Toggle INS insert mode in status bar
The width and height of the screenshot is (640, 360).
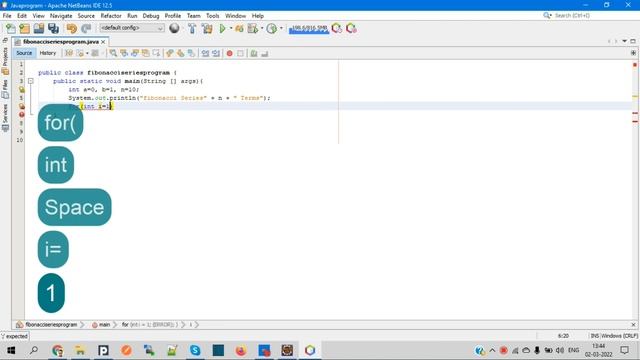click(x=595, y=336)
